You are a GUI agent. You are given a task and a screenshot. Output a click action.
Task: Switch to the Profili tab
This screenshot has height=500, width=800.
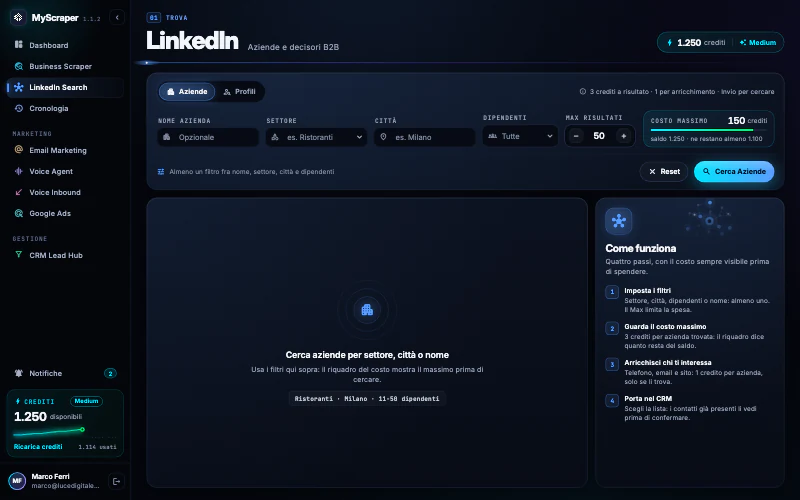pos(239,91)
